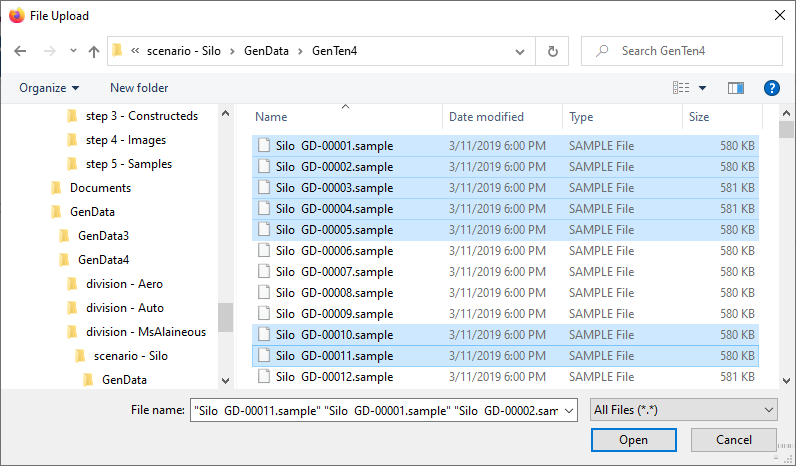The height and width of the screenshot is (466, 796).
Task: Open the All Files type filter dropdown
Action: [x=684, y=410]
